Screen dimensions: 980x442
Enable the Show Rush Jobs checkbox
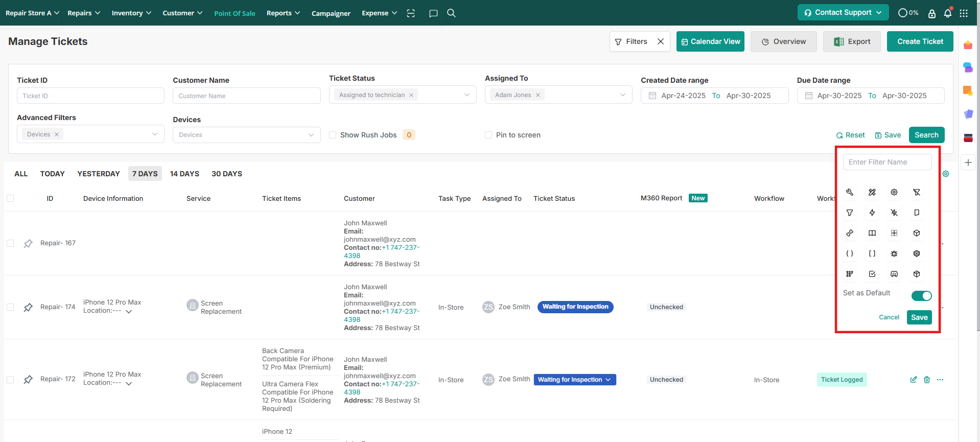(333, 135)
